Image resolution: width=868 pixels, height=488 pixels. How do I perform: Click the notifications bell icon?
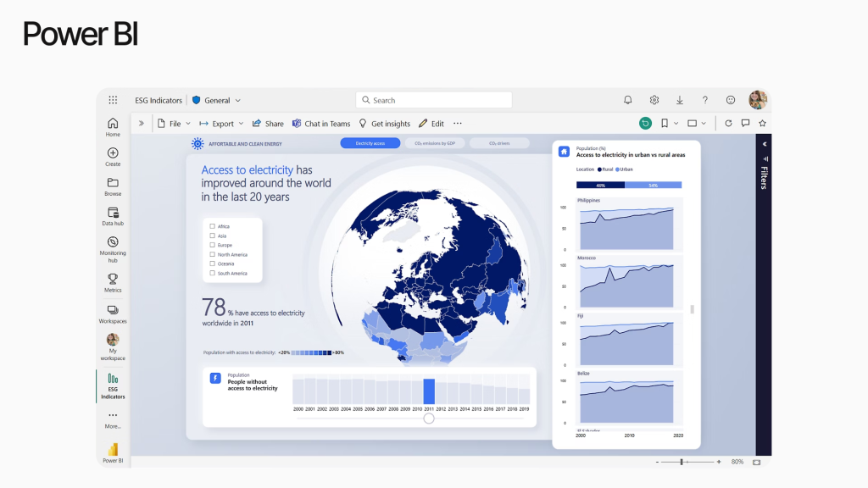pos(628,100)
